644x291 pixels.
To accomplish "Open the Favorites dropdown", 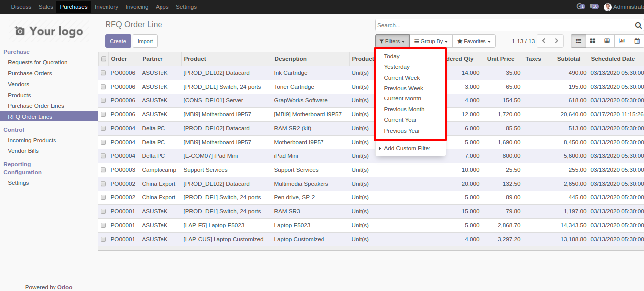I will coord(474,41).
